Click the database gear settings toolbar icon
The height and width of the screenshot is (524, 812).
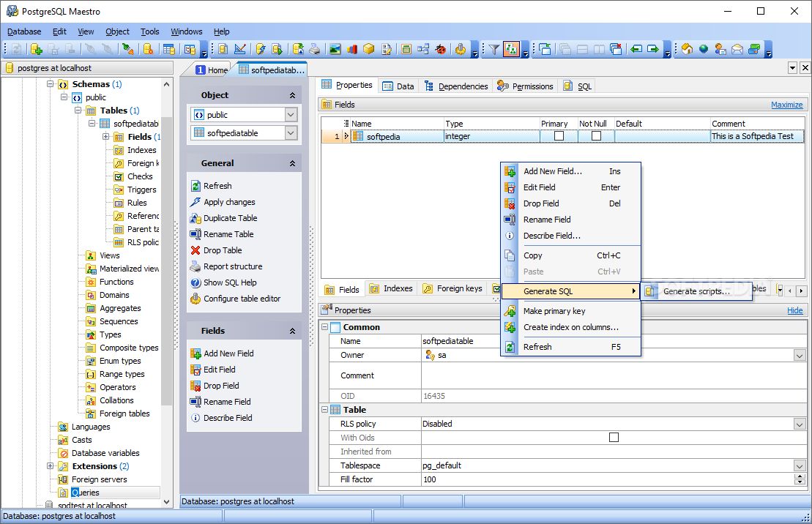(148, 49)
